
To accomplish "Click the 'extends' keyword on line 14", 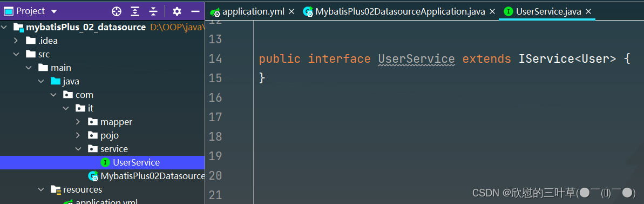I will pos(487,59).
